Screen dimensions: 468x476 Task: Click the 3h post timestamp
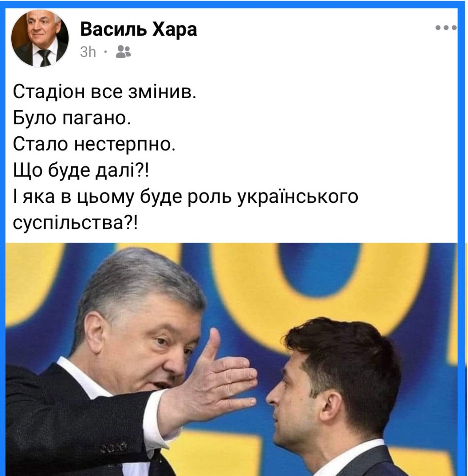(88, 52)
